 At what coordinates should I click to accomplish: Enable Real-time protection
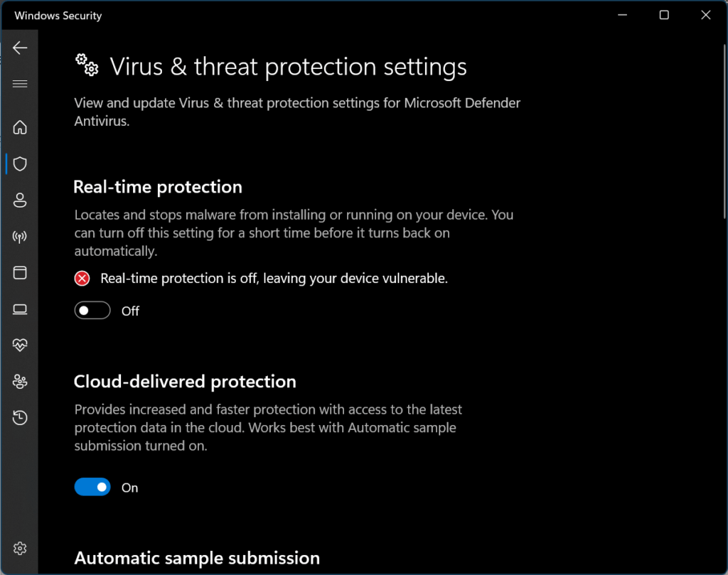coord(92,311)
